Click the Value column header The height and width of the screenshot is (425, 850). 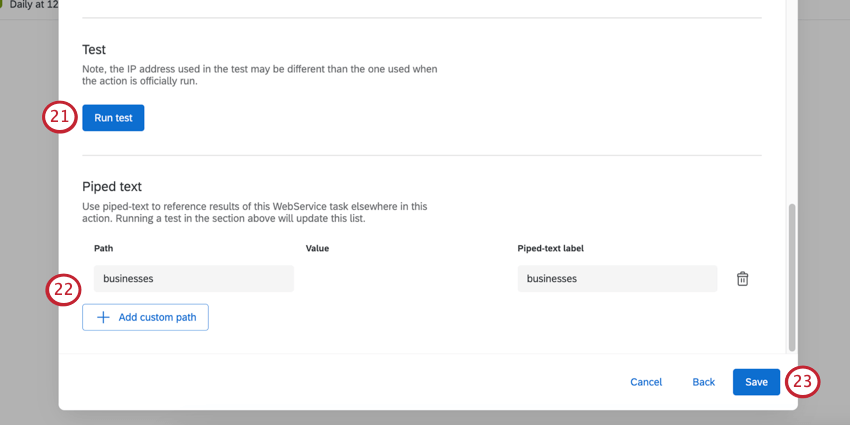317,248
